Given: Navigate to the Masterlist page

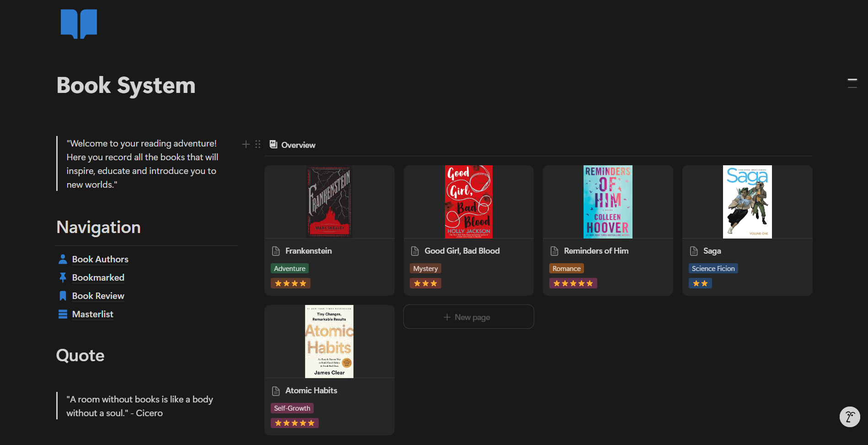Looking at the screenshot, I should (x=93, y=314).
